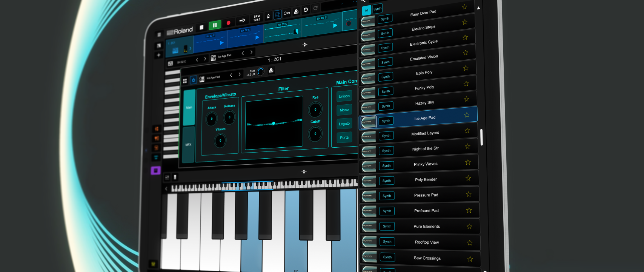The width and height of the screenshot is (644, 272).
Task: Click the Funky Poly preset thumbnail
Action: coord(368,93)
